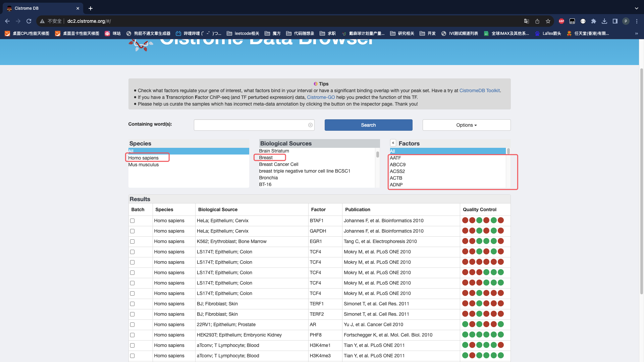Select All in the Species list
Screen dimensions: 644x362
(x=189, y=151)
